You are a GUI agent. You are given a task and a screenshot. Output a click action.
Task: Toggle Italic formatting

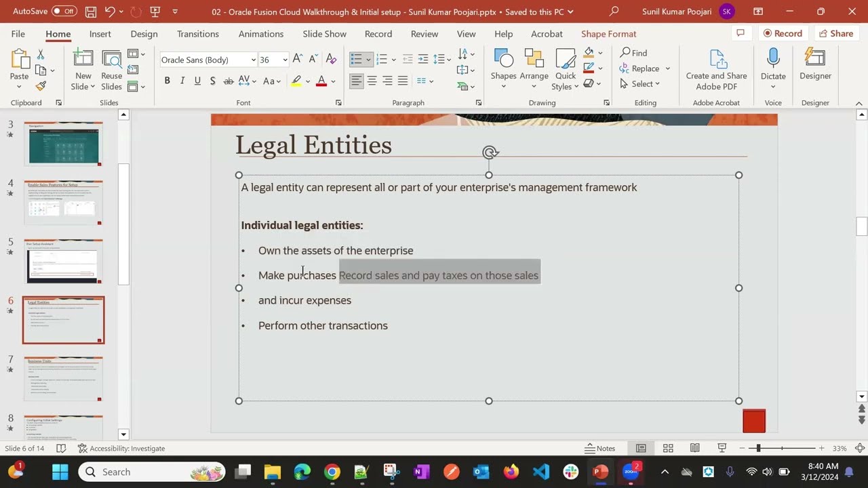point(182,81)
